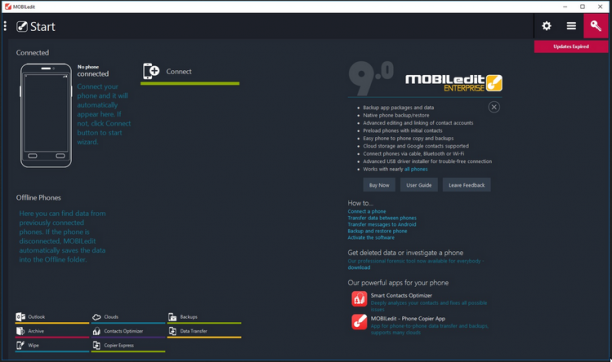The height and width of the screenshot is (362, 612).
Task: Click the Start edit icon
Action: [22, 27]
